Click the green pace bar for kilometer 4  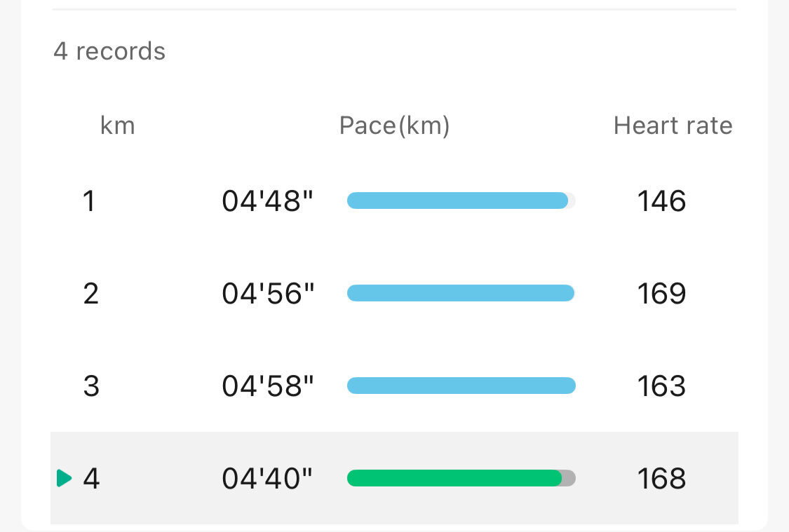click(x=454, y=478)
